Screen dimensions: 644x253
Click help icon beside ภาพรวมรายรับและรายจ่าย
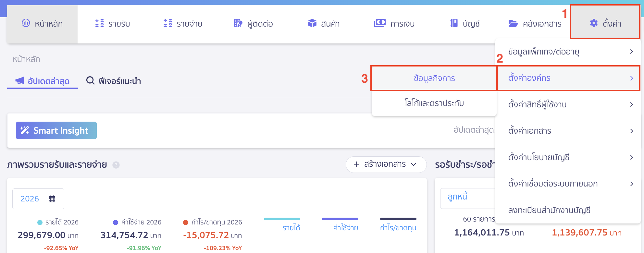click(x=116, y=165)
